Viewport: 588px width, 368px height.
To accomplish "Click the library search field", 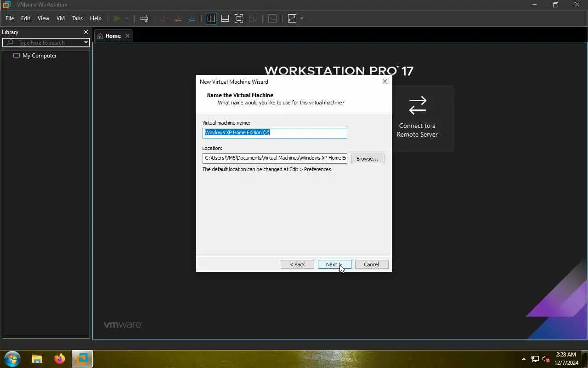I will coord(45,43).
